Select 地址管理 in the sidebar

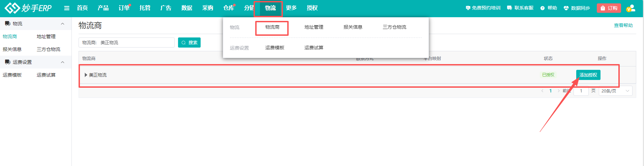46,36
